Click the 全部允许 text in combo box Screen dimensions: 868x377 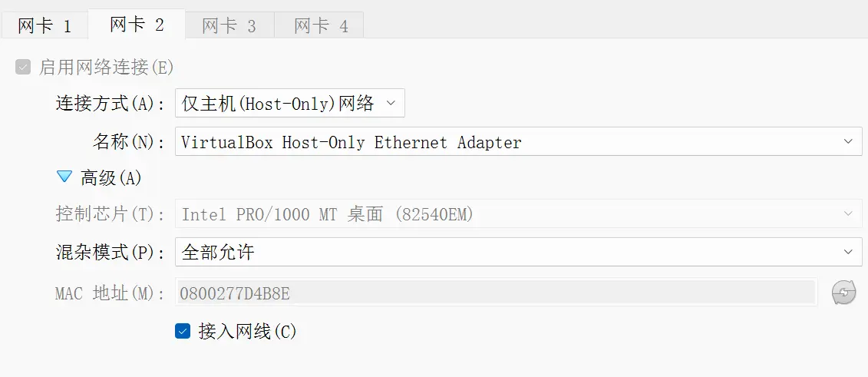click(x=217, y=253)
